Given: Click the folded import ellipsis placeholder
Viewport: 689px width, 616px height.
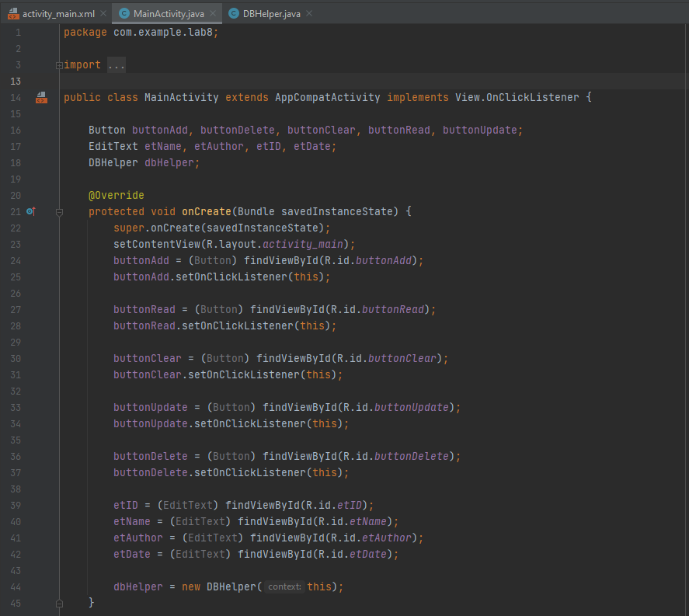Looking at the screenshot, I should [x=117, y=65].
